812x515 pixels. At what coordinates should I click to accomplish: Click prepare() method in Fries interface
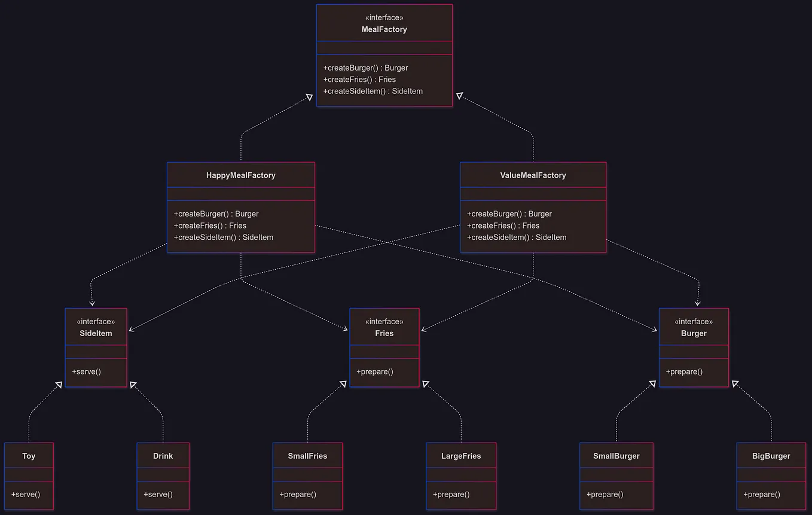point(375,371)
